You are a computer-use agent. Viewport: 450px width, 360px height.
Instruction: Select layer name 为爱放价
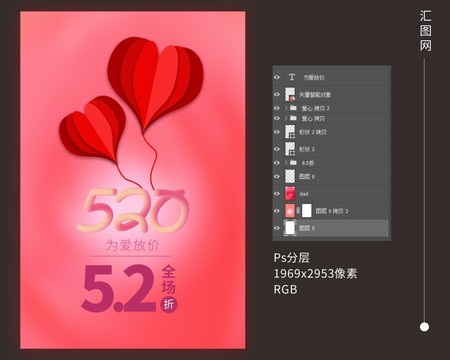tap(313, 77)
